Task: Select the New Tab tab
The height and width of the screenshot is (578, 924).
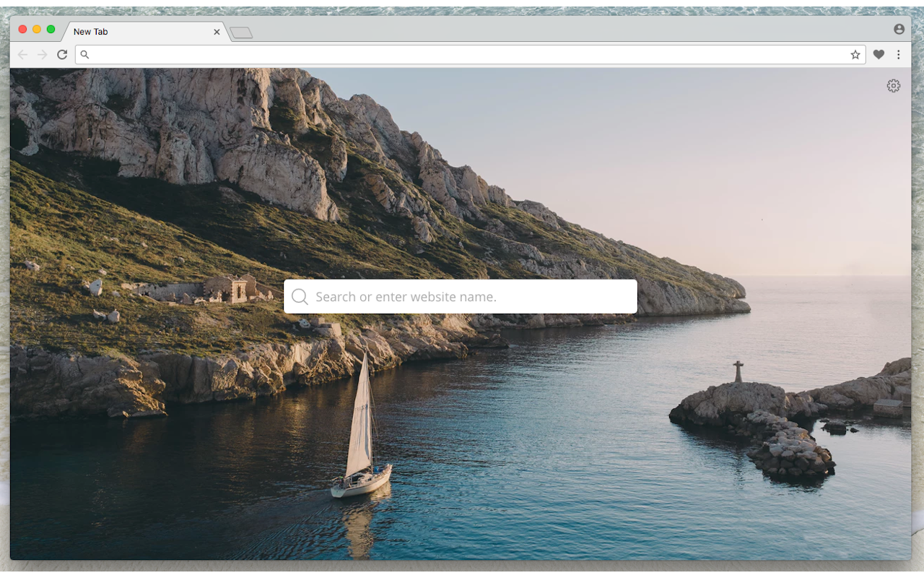Action: 144,32
